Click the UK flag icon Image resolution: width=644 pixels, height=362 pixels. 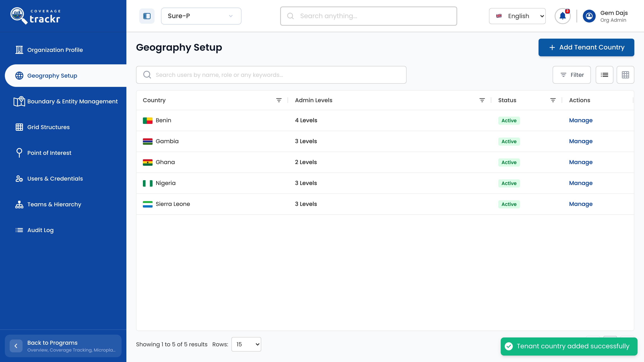click(499, 16)
